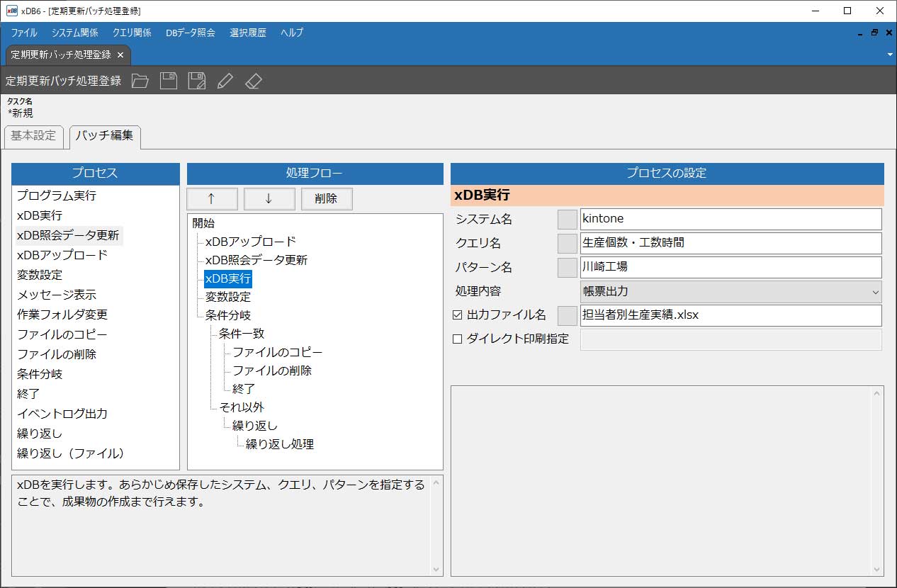Click the eraser icon in toolbar
897x588 pixels.
(253, 81)
